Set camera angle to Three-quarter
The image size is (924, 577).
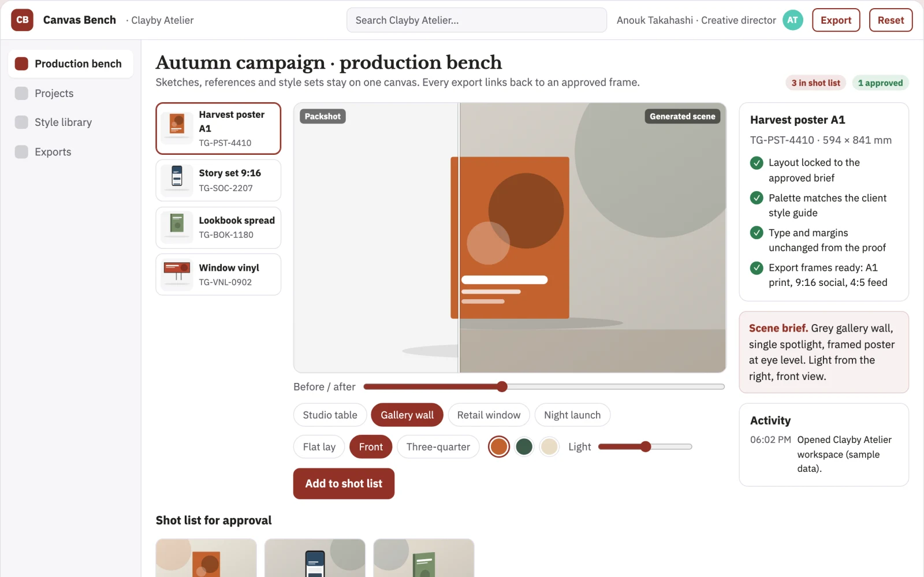(x=438, y=446)
